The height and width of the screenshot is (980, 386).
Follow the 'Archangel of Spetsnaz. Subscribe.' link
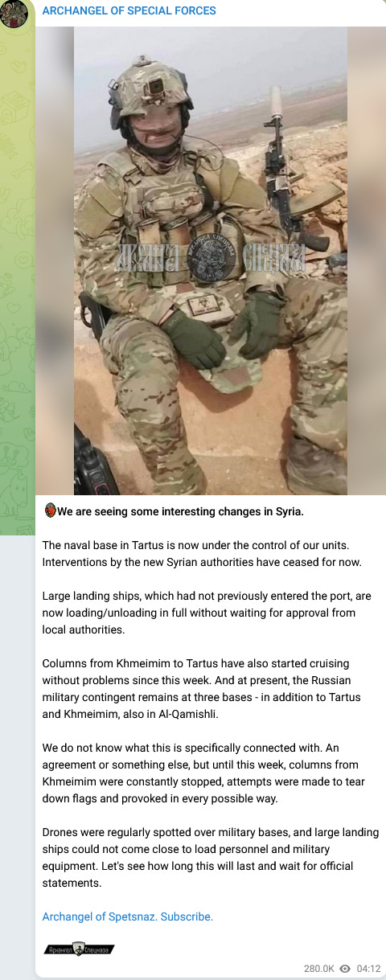pyautogui.click(x=128, y=916)
